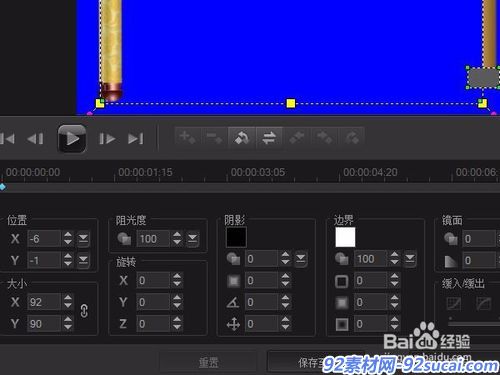500x375 pixels.
Task: Click the border blur icon
Action: pos(342,302)
